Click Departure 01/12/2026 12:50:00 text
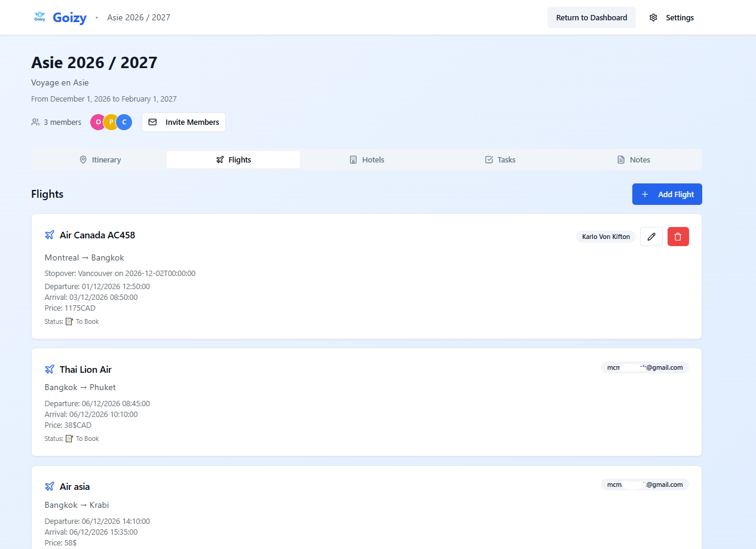This screenshot has width=756, height=549. coord(97,287)
